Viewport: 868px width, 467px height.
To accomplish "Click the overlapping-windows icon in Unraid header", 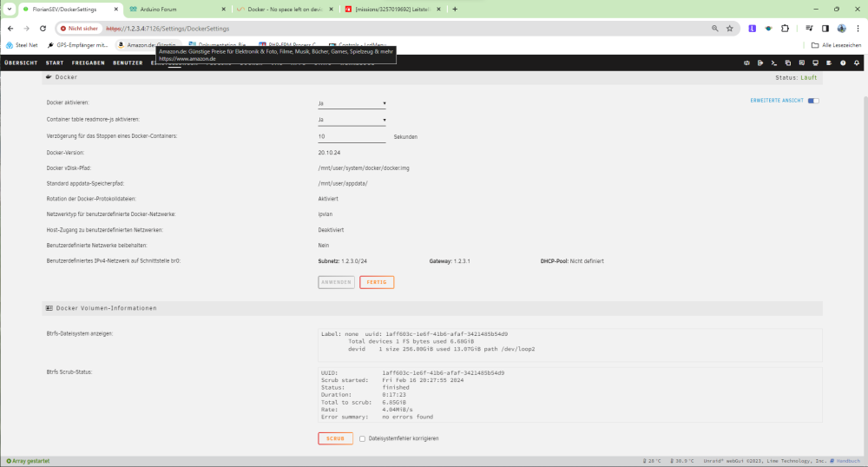I will coord(788,63).
